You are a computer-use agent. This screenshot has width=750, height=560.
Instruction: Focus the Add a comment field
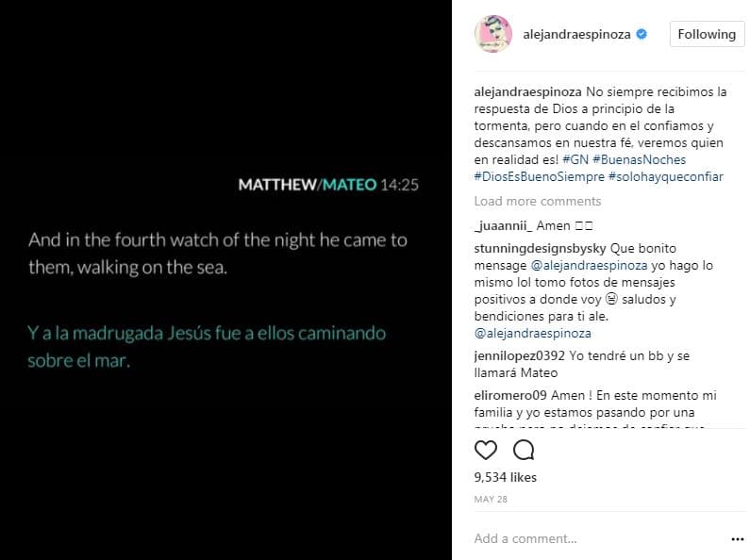(x=598, y=538)
